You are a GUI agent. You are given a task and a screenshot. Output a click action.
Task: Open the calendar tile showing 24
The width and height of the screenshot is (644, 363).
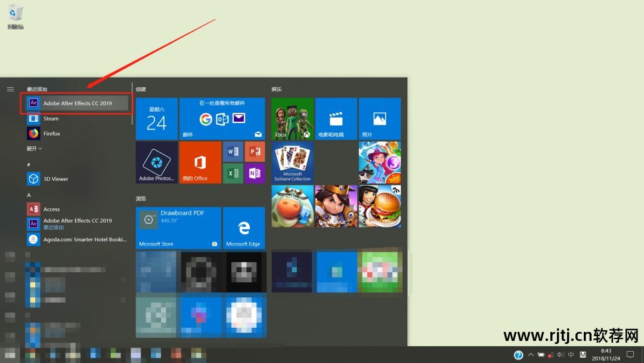[x=157, y=119]
